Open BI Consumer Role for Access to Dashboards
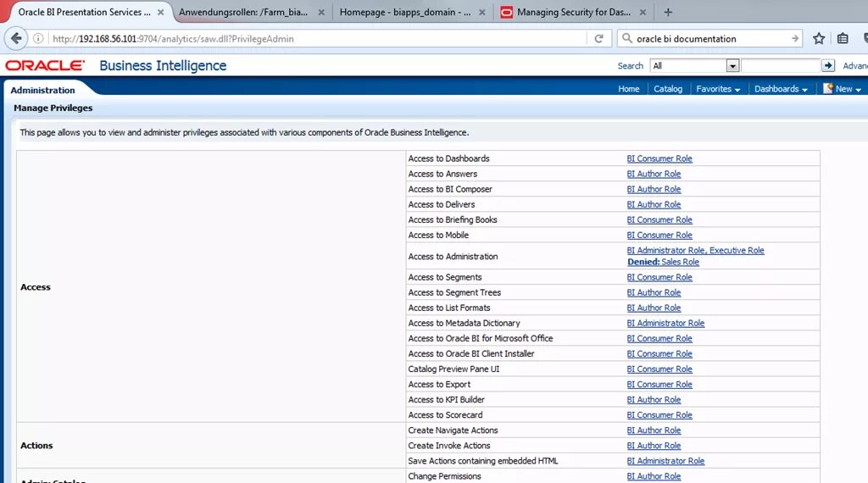The image size is (868, 483). coord(659,158)
